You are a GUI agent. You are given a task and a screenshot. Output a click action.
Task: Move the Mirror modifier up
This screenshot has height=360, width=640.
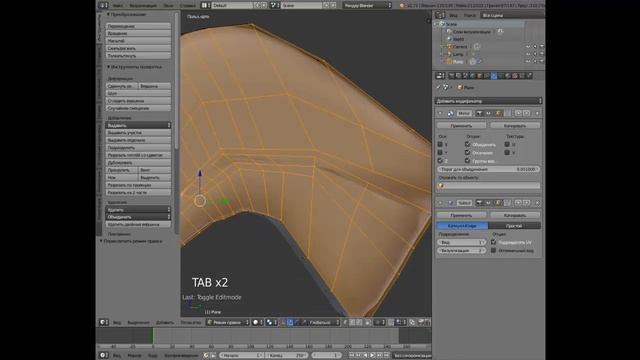click(x=518, y=113)
